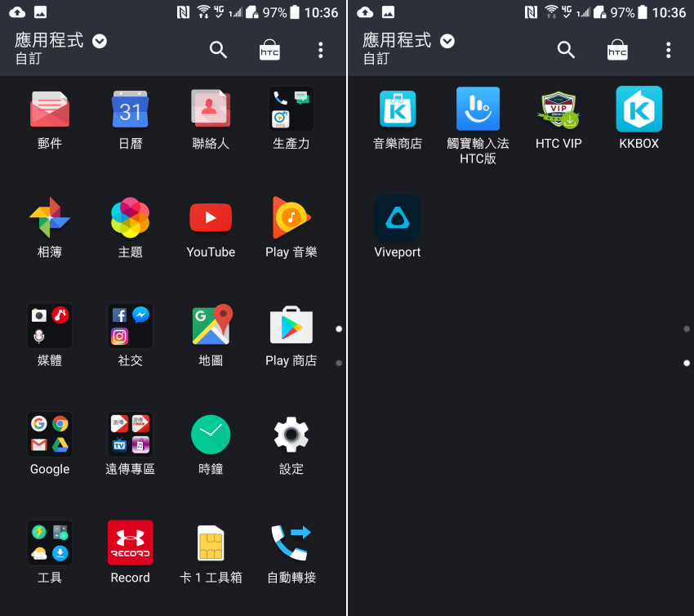Viewport: 694px width, 616px height.
Task: Tap cloud upload notification on left status bar
Action: tap(17, 12)
